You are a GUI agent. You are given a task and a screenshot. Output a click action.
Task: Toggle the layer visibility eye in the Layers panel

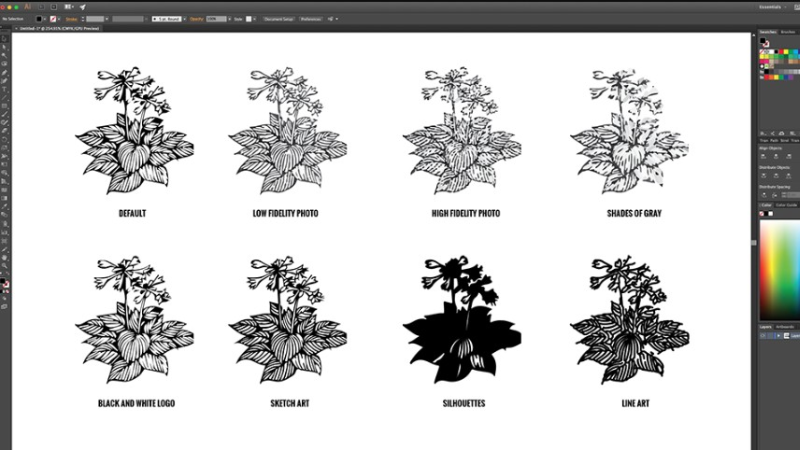761,336
